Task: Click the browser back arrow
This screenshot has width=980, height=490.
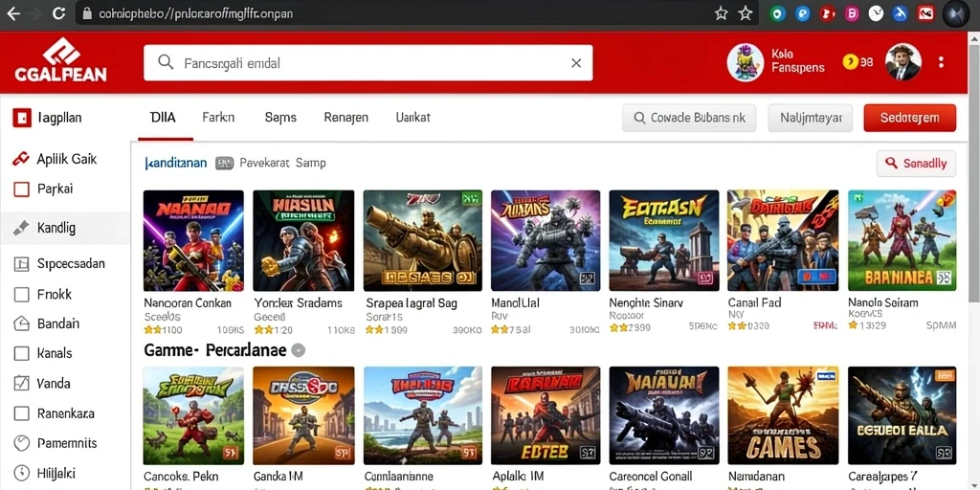Action: [13, 13]
